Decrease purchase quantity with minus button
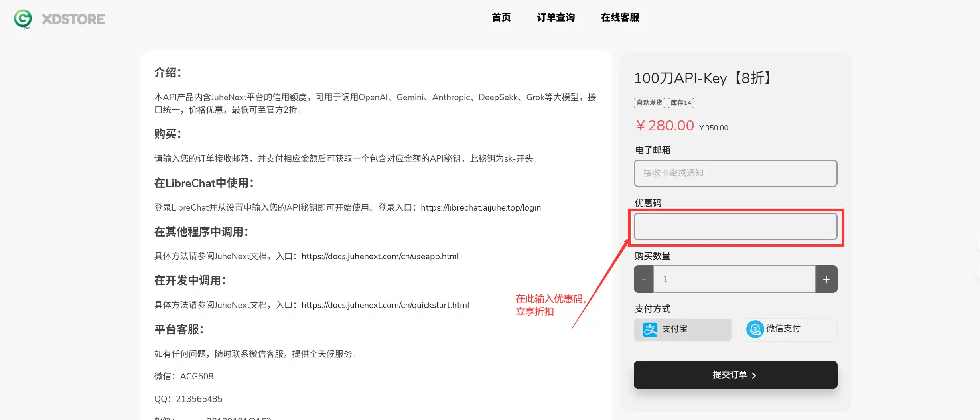The height and width of the screenshot is (420, 980). [643, 279]
